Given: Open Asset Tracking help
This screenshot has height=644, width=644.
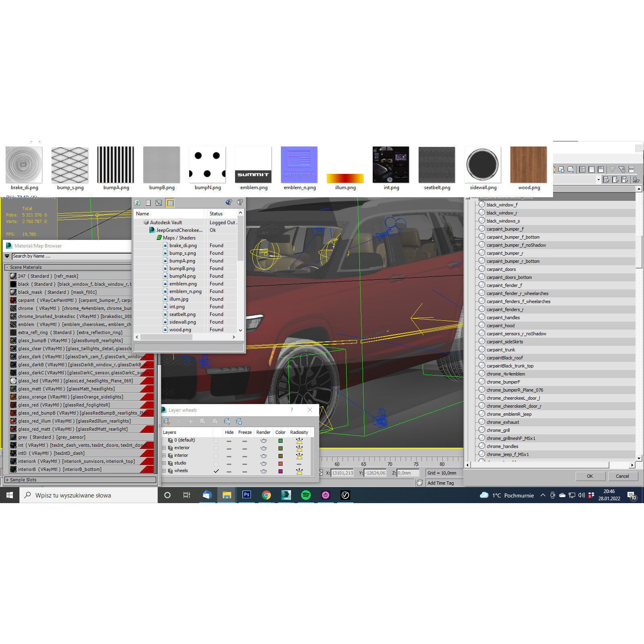Looking at the screenshot, I should coord(229,203).
